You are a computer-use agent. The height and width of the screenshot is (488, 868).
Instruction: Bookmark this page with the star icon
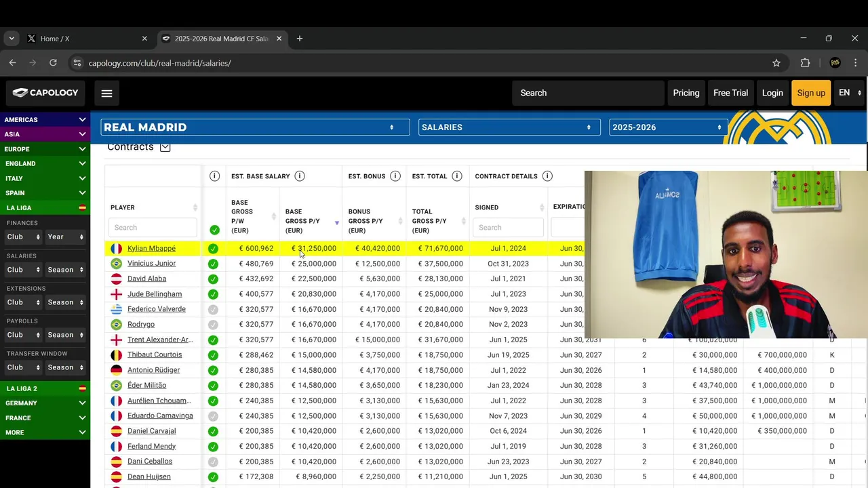(776, 63)
